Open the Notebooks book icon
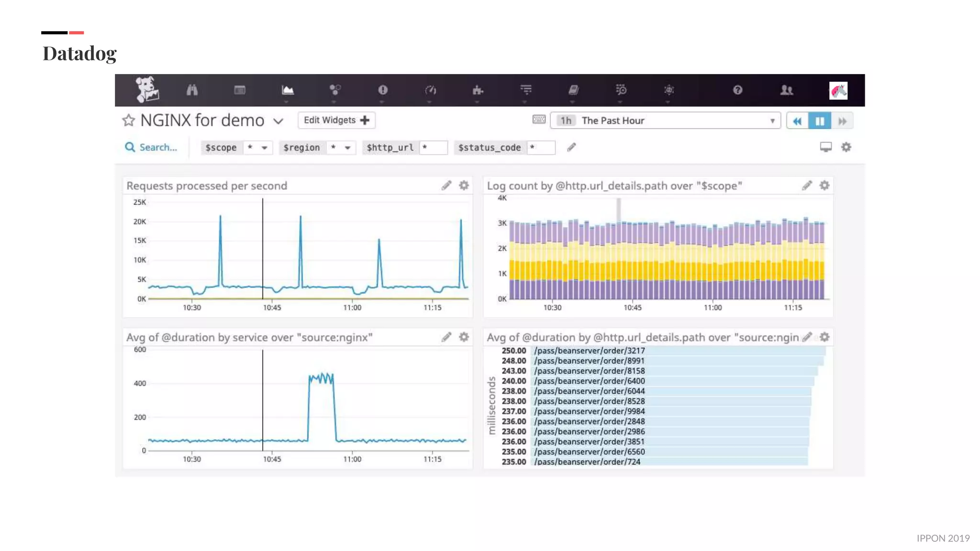The image size is (980, 551). [x=573, y=90]
